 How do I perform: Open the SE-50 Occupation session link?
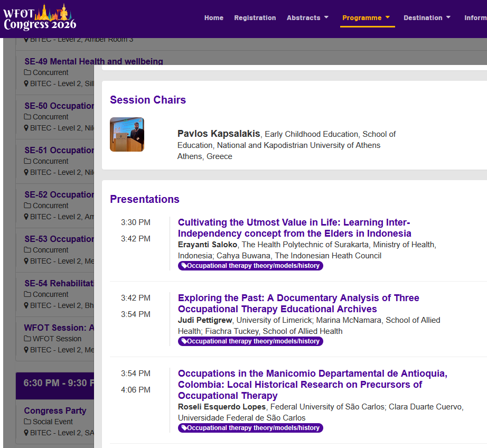pyautogui.click(x=59, y=106)
